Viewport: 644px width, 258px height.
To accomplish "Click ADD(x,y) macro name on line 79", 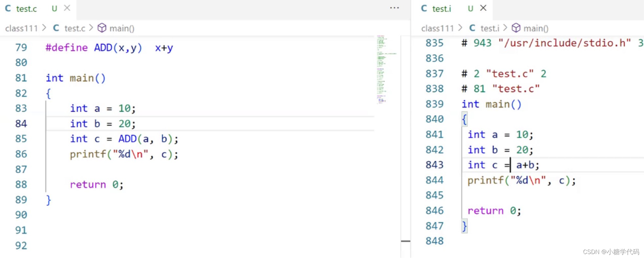I will (118, 48).
